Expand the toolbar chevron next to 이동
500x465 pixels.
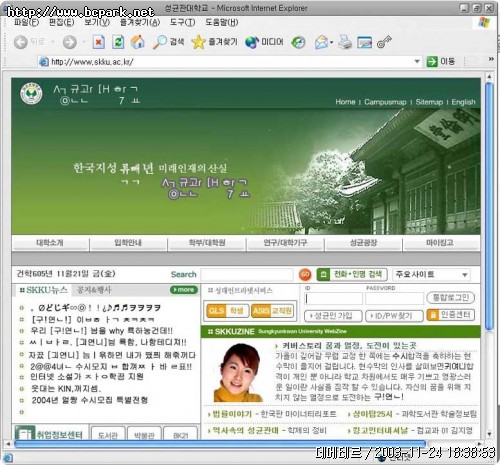[x=491, y=59]
